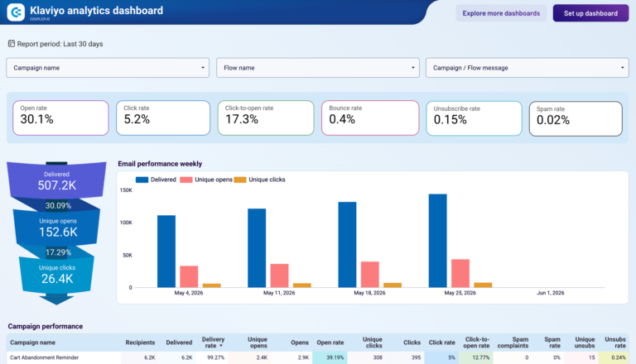Click the Email performance weekly chart title
Image resolution: width=636 pixels, height=364 pixels.
(160, 164)
